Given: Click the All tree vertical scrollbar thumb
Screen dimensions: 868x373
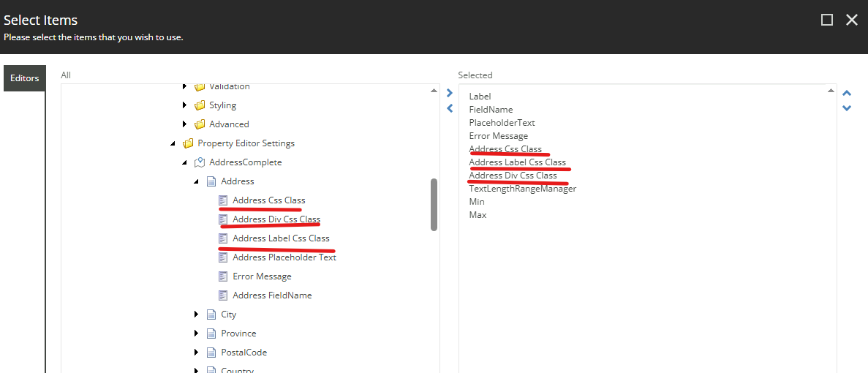Looking at the screenshot, I should coord(434,204).
